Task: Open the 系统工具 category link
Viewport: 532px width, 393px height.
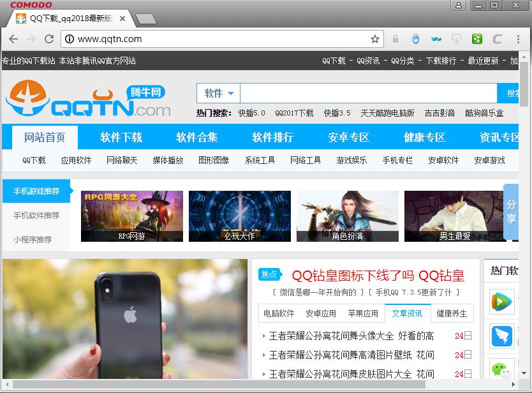Action: point(260,160)
